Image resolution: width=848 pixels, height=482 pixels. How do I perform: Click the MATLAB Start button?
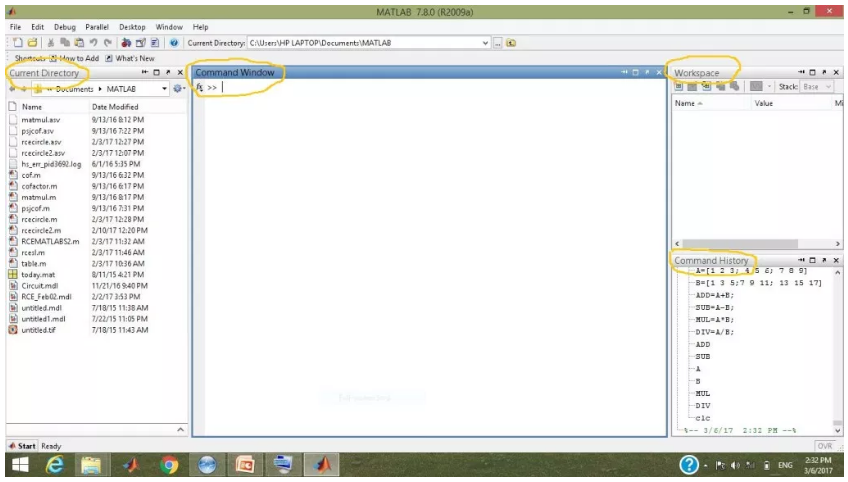point(22,446)
